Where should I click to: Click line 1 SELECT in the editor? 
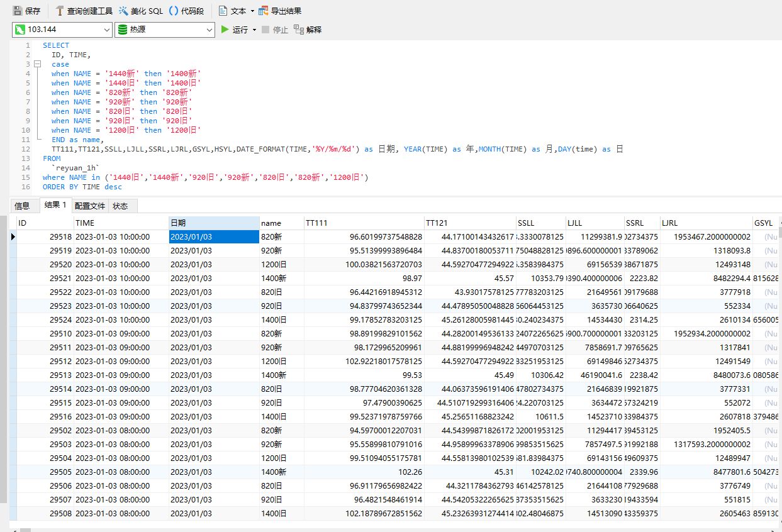click(x=56, y=45)
